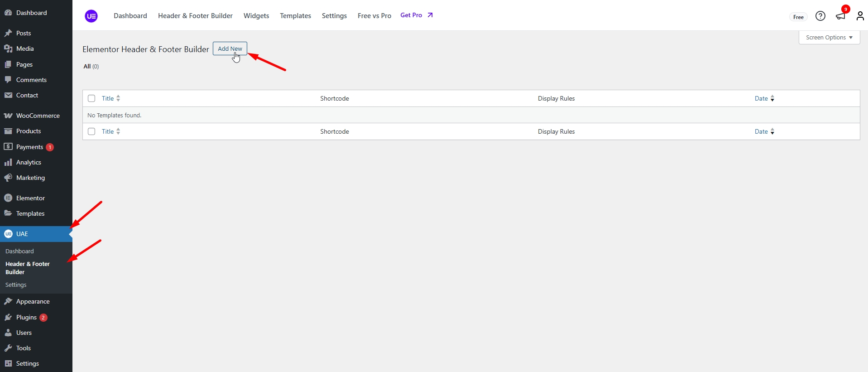Screen dimensions: 868x372
Task: Open Elementor in the admin sidebar
Action: click(30, 198)
